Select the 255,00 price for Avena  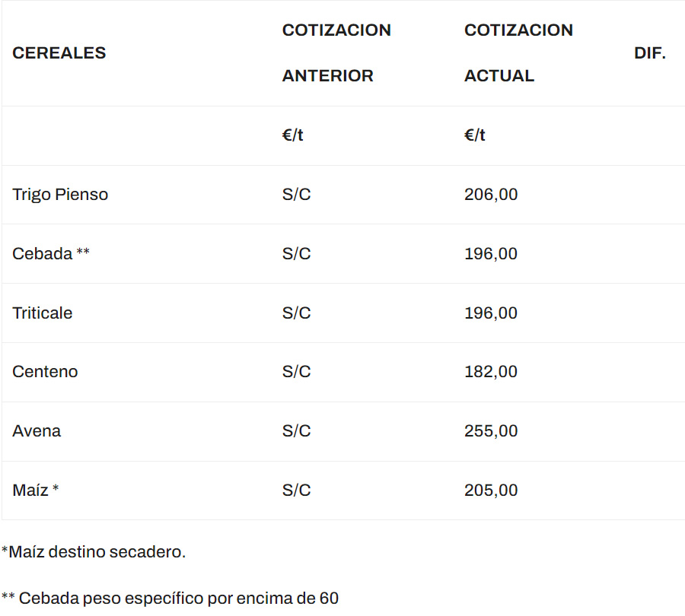[491, 431]
